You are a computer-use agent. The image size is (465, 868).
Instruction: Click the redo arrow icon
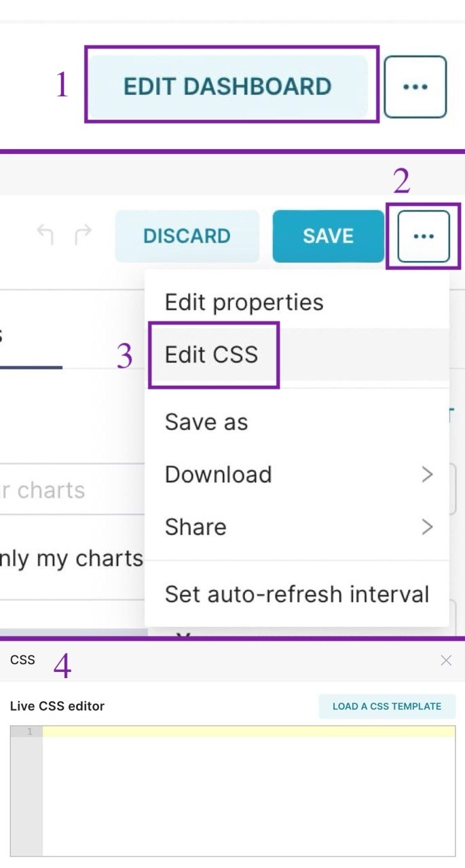[83, 235]
